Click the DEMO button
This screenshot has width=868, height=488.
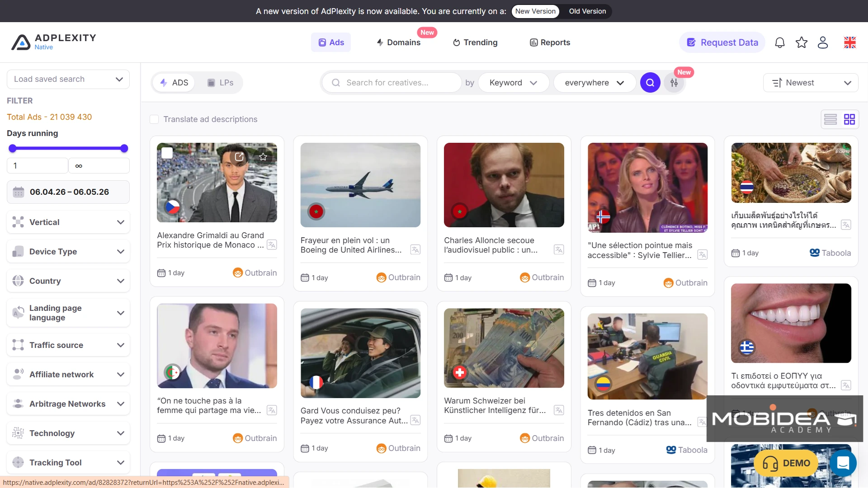click(x=786, y=463)
